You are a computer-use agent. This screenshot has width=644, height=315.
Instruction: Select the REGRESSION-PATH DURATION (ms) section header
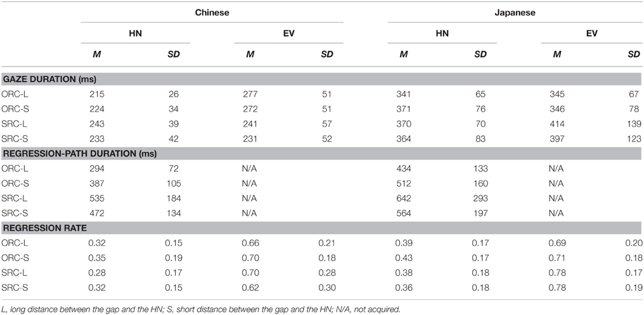80,153
